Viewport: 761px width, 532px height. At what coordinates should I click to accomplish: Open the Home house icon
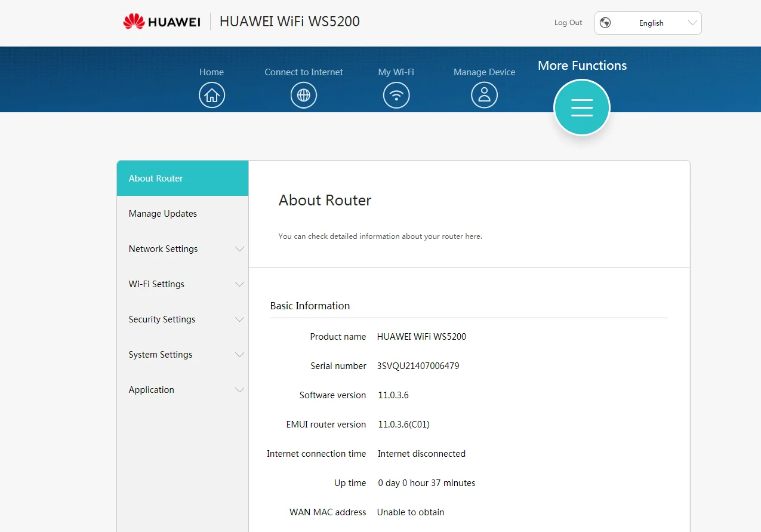pos(212,96)
